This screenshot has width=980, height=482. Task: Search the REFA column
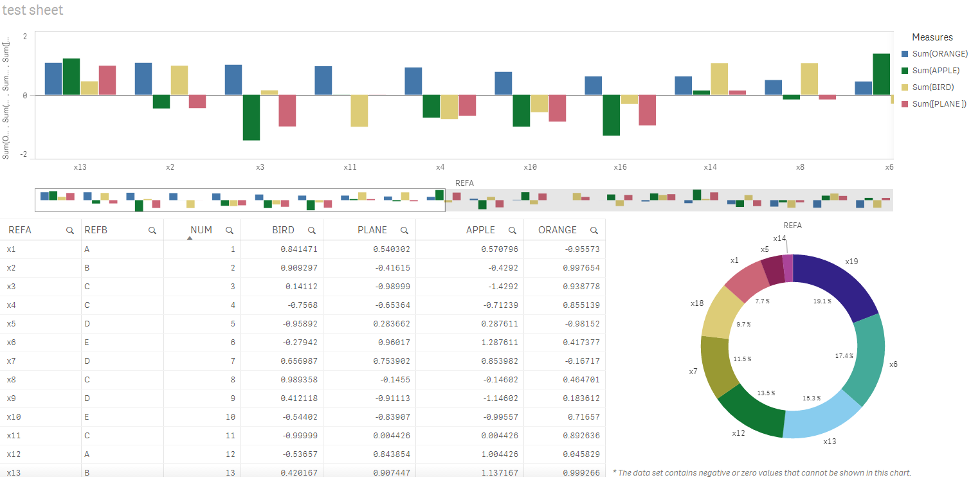[x=70, y=230]
